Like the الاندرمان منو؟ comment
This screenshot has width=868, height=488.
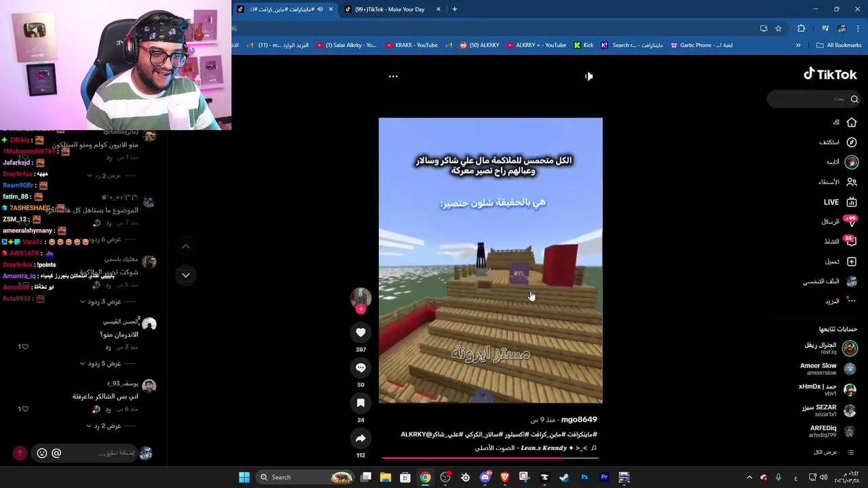pos(25,347)
